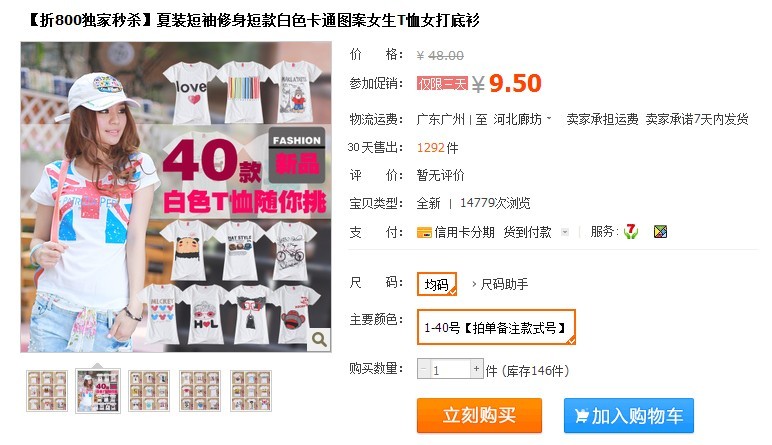Click the colorful square service badge icon
This screenshot has width=772, height=445.
[660, 231]
